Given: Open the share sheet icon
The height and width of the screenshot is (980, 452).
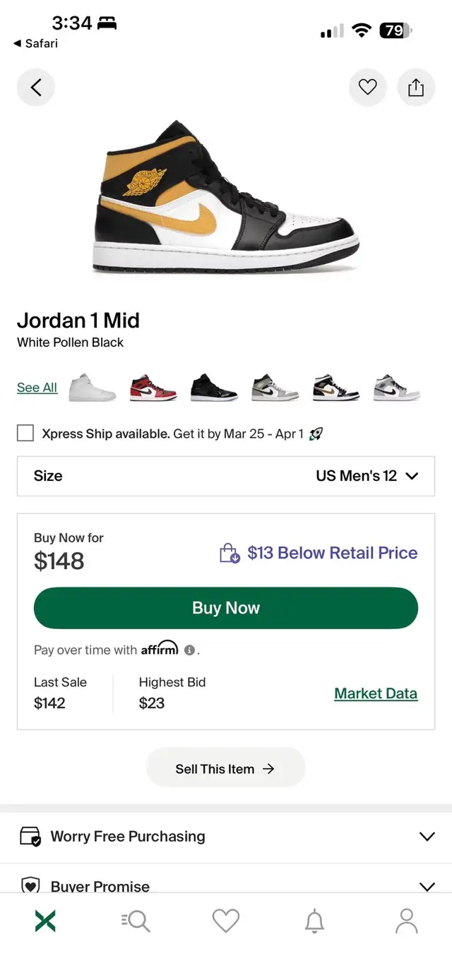Looking at the screenshot, I should coord(416,88).
